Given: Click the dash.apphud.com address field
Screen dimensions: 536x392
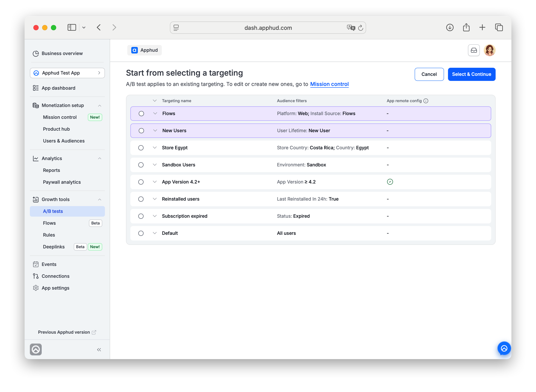Looking at the screenshot, I should point(268,28).
